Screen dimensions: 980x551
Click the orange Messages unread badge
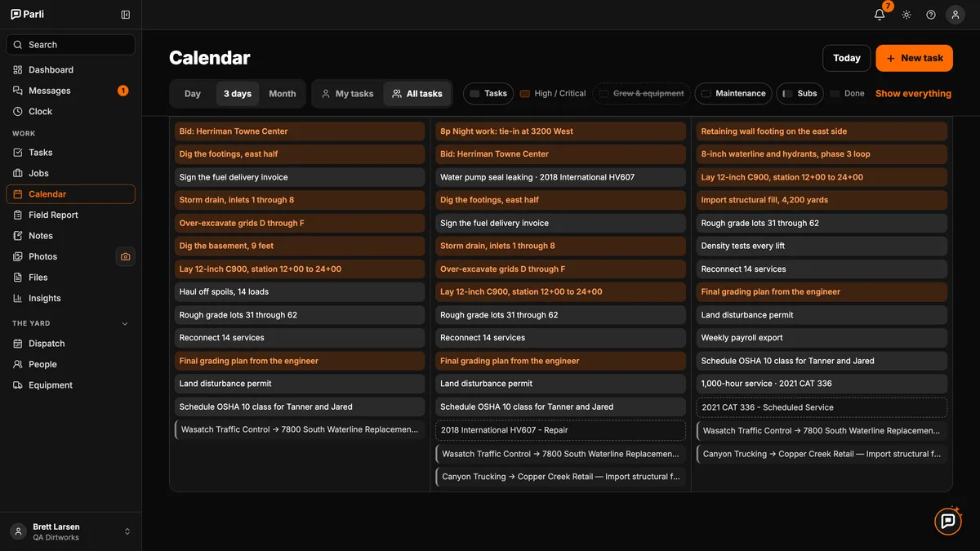coord(122,91)
